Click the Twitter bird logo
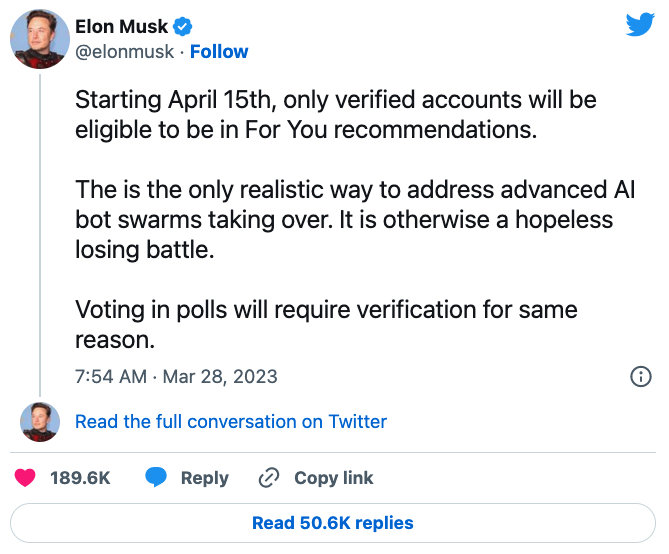The image size is (669, 554). 640,24
